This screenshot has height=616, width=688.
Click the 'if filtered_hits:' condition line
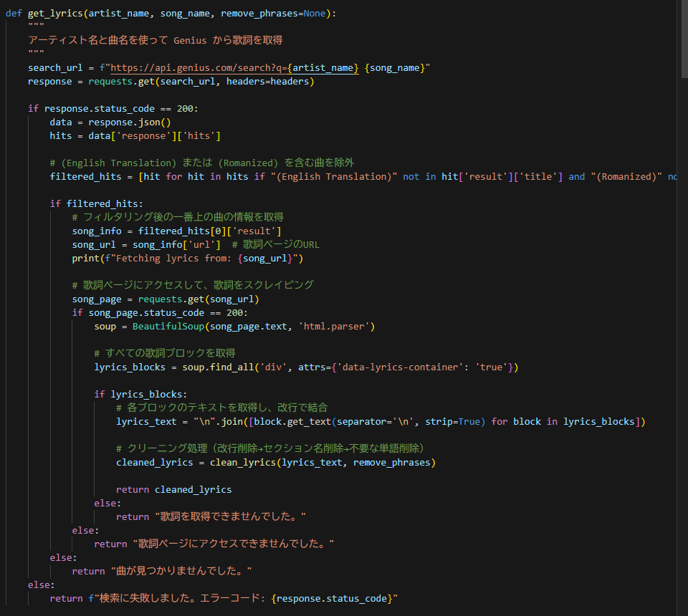pos(96,203)
